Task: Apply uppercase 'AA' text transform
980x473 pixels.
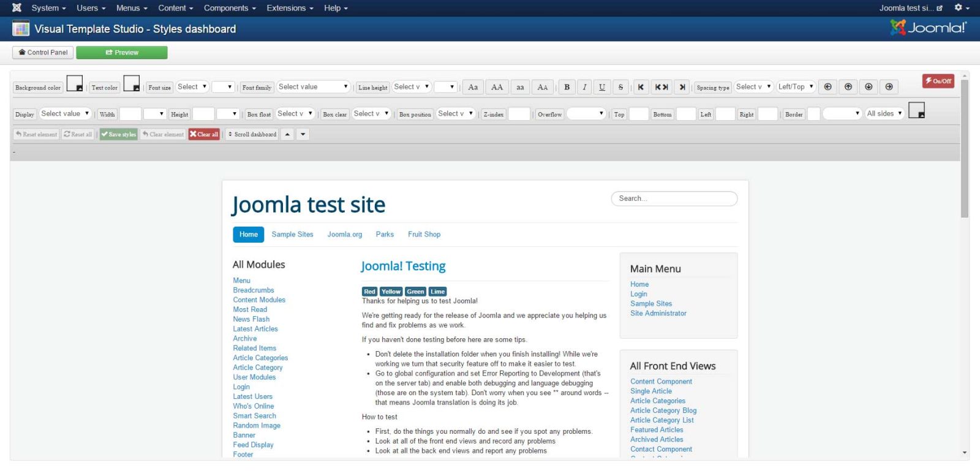Action: 497,87
